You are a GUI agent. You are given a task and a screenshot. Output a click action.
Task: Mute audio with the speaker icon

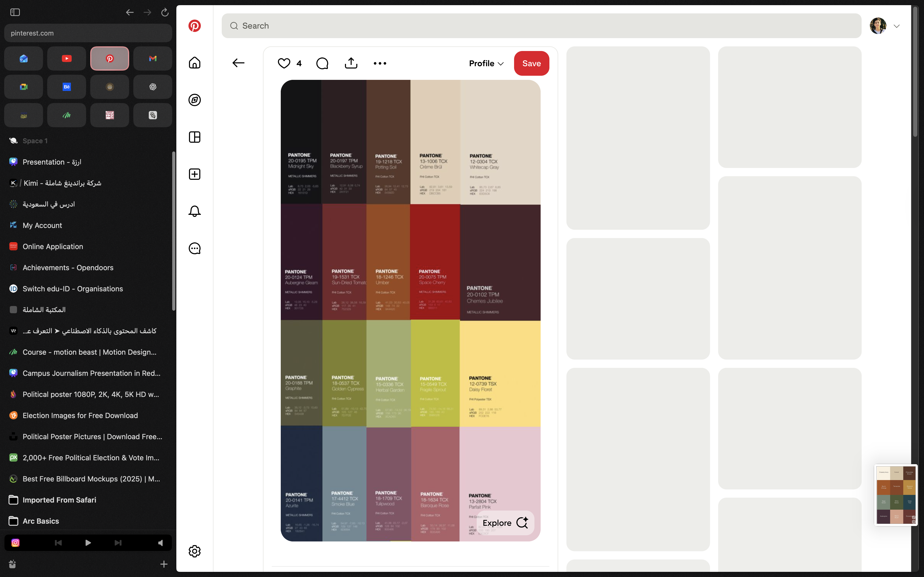pyautogui.click(x=160, y=543)
